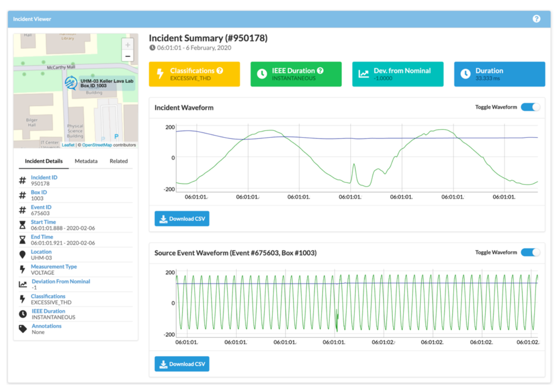559x392 pixels.
Task: Toggle the Source Event Waveform switch
Action: point(530,252)
